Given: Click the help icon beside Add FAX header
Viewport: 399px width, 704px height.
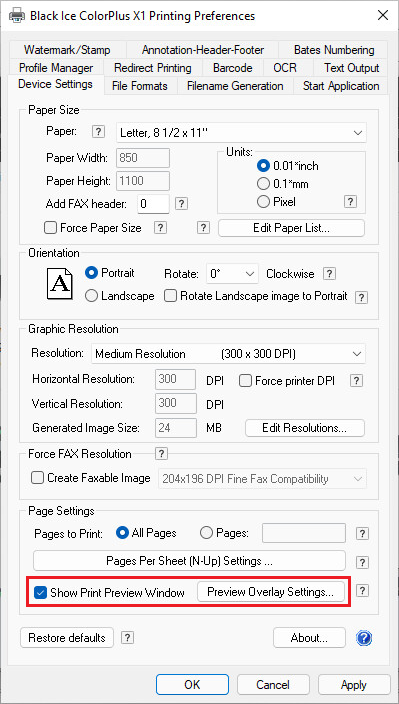Looking at the screenshot, I should pyautogui.click(x=181, y=204).
